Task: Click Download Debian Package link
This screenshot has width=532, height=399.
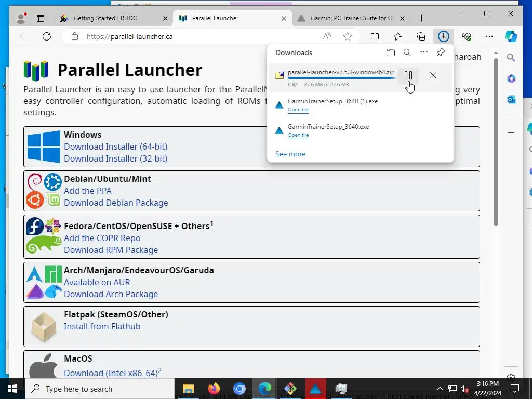Action: tap(116, 203)
